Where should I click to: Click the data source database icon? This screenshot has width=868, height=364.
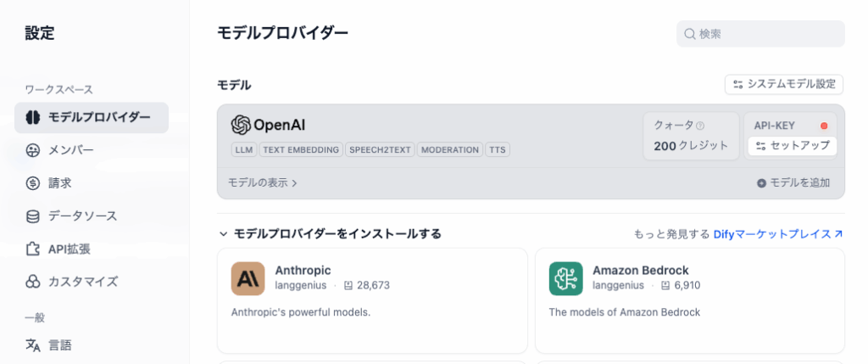click(x=33, y=216)
